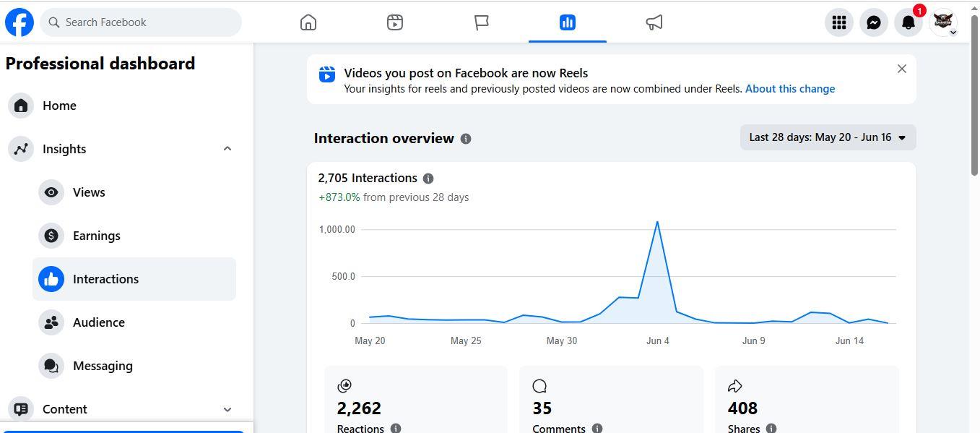Click info icon beside Reactions
Screen dimensions: 980x433
click(x=396, y=429)
